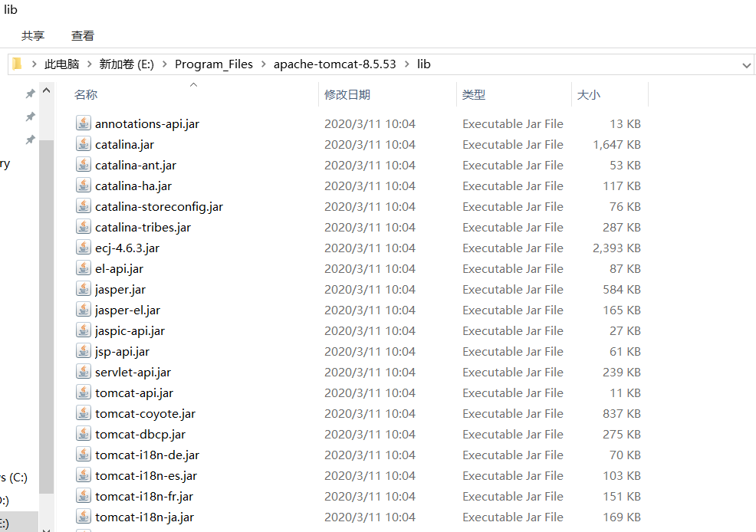Click the jasper-el.jar file icon
756x532 pixels.
click(x=84, y=310)
